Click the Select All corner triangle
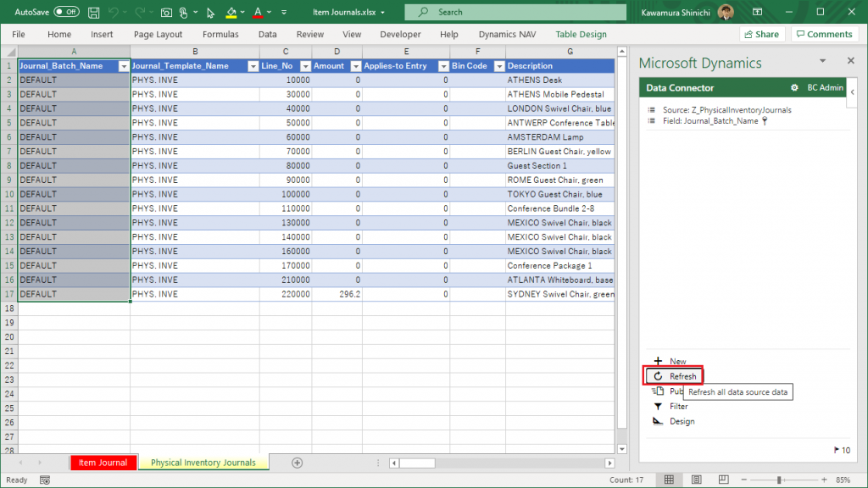Screen dimensions: 868x488 (9, 52)
